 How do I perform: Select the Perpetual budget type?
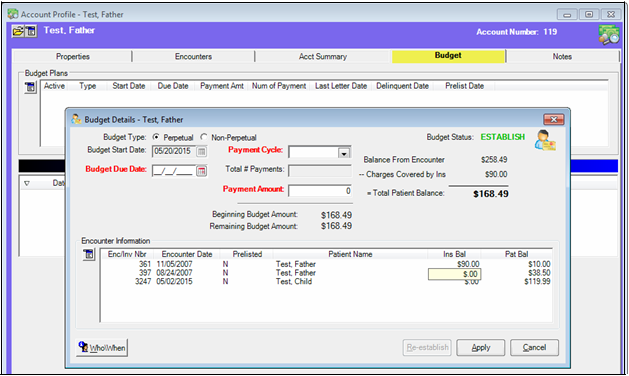(156, 137)
